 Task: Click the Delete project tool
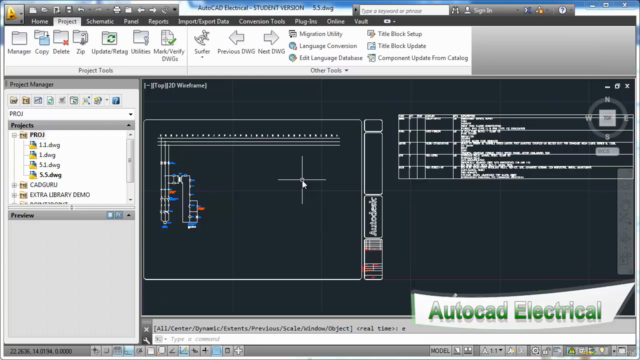click(x=61, y=42)
